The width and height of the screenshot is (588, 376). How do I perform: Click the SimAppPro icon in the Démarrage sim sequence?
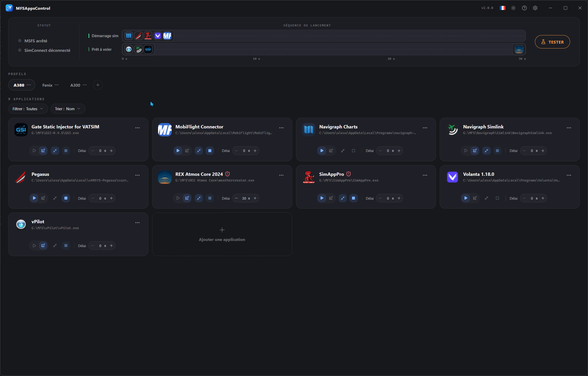[148, 36]
